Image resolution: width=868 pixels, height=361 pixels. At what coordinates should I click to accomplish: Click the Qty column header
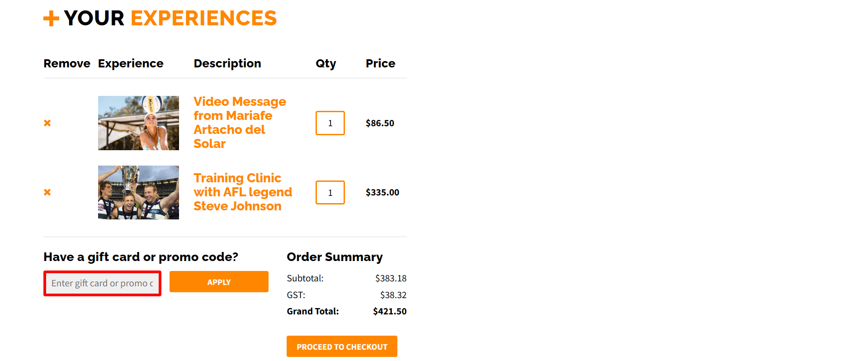click(x=326, y=63)
